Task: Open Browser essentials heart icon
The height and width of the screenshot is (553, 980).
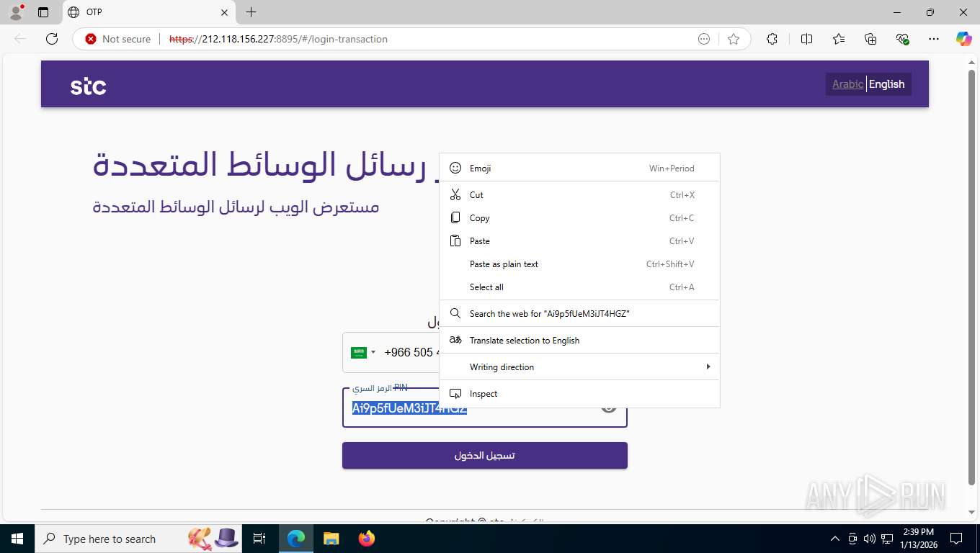Action: pyautogui.click(x=902, y=39)
